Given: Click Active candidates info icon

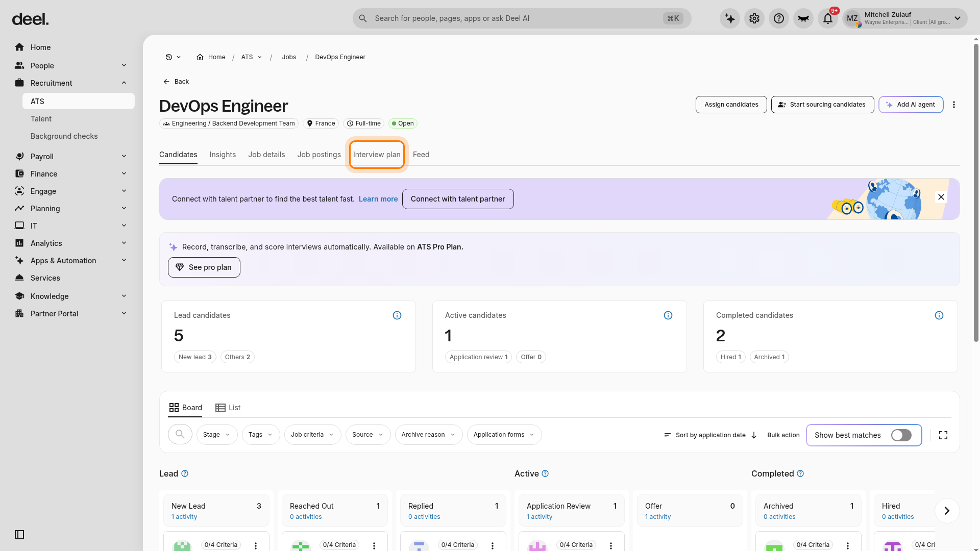Looking at the screenshot, I should 668,315.
